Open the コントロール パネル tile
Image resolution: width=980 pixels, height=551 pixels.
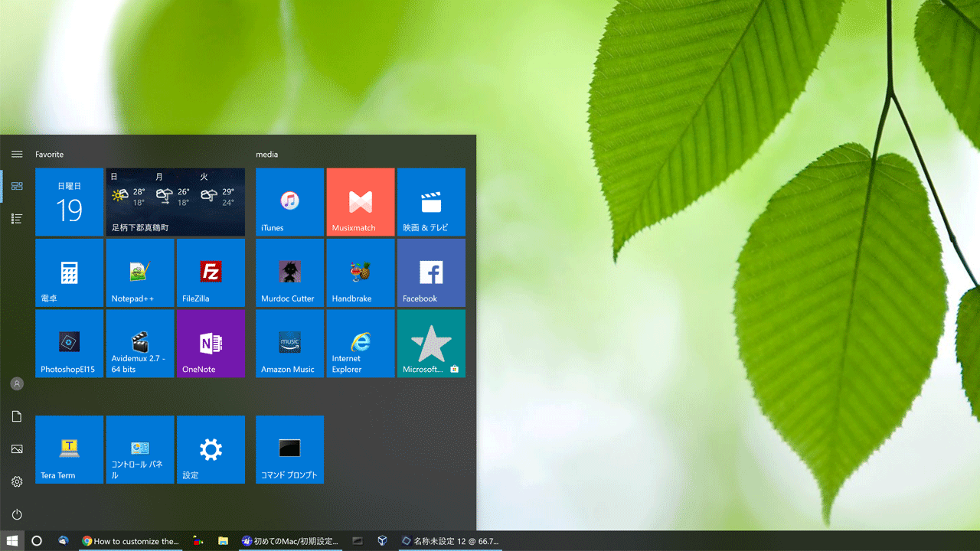click(x=140, y=449)
